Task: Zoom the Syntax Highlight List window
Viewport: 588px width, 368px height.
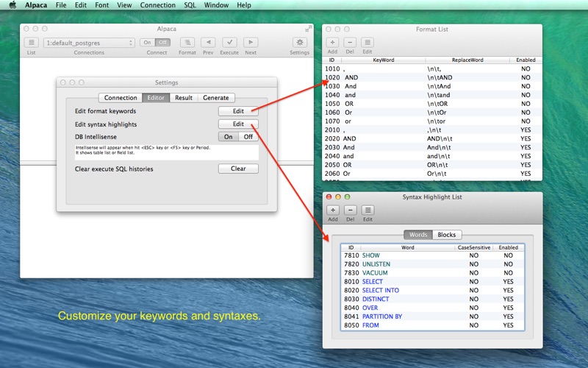Action: point(347,197)
